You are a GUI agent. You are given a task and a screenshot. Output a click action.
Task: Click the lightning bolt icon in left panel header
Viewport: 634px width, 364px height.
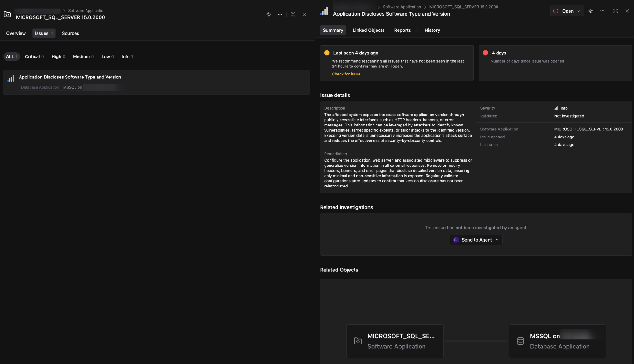click(268, 14)
